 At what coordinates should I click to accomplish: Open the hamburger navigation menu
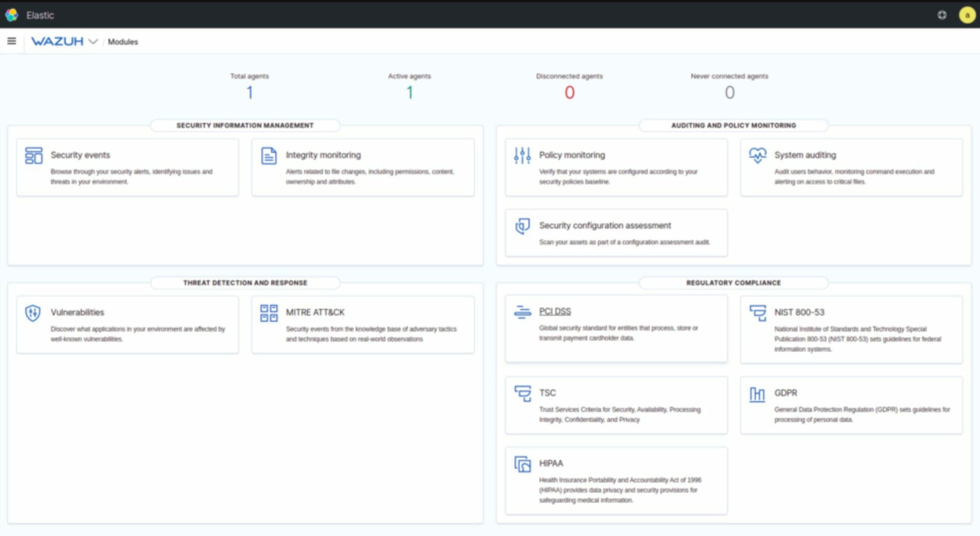pos(11,41)
